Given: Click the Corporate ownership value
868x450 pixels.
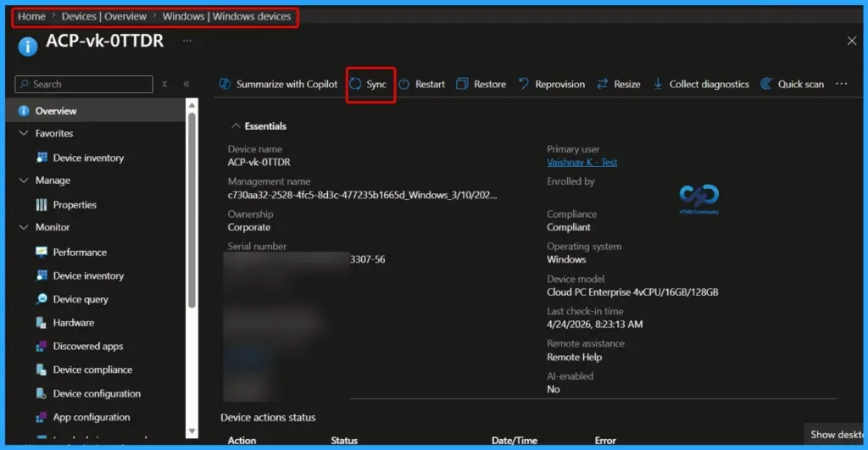Looking at the screenshot, I should click(249, 227).
